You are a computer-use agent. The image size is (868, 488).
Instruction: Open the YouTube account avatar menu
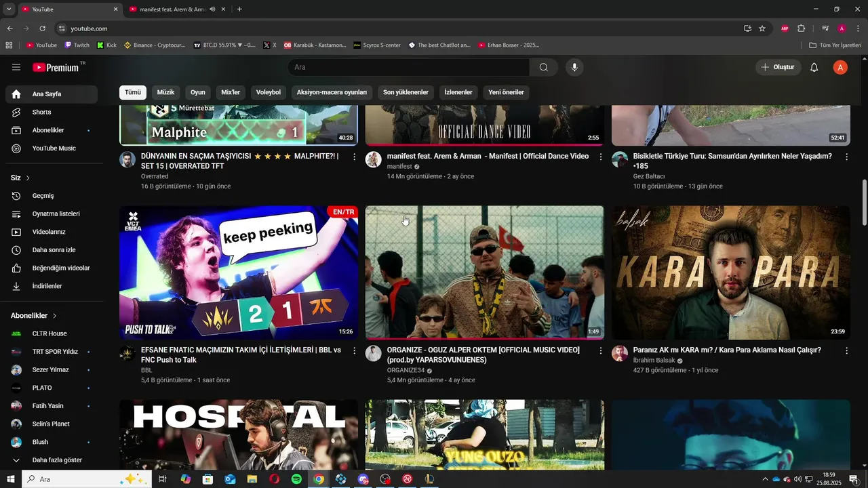tap(840, 67)
